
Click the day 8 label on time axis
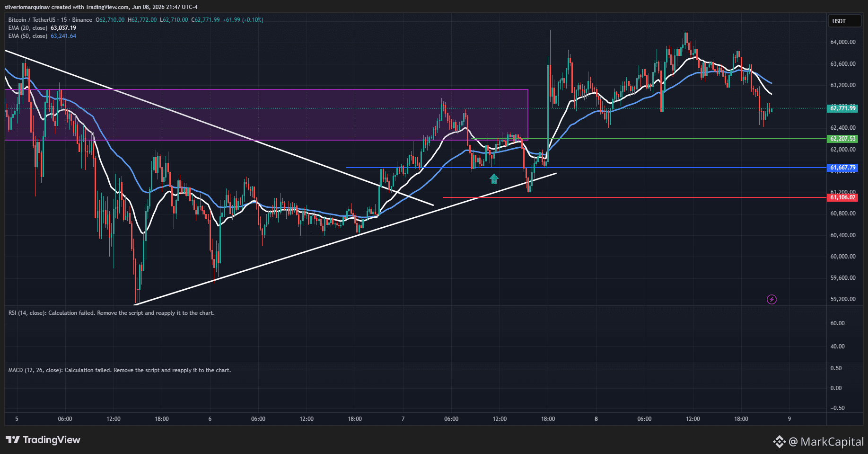click(x=596, y=419)
